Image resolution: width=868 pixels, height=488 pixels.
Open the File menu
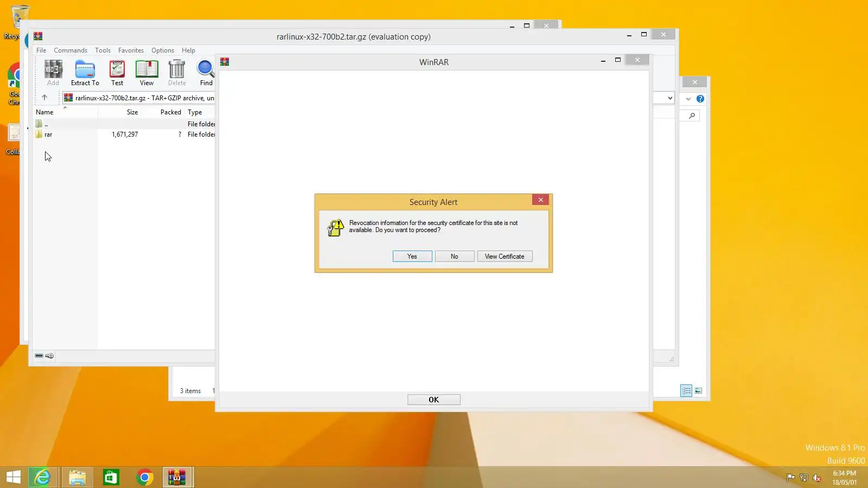41,50
